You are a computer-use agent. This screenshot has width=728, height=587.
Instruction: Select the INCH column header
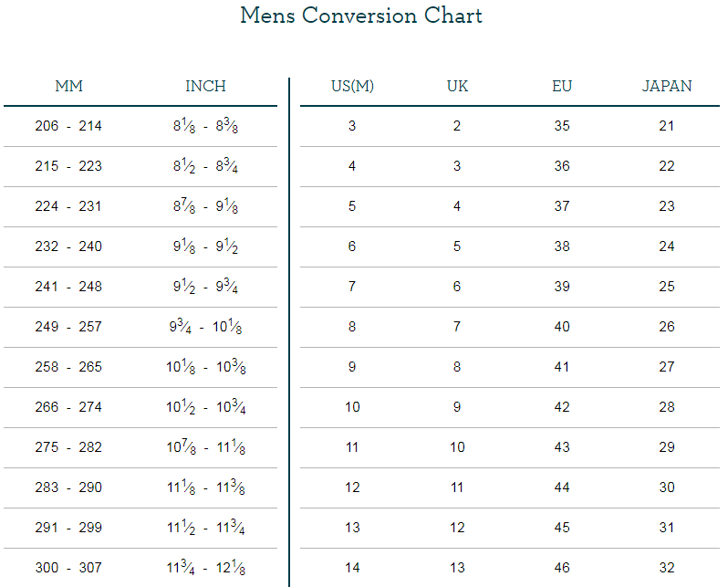point(205,87)
